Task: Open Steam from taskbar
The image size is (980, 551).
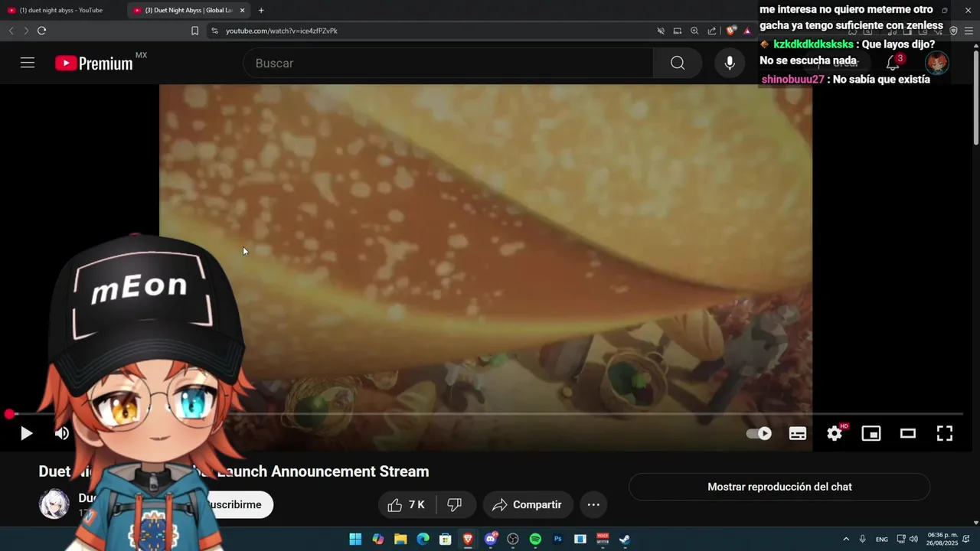Action: coord(625,539)
